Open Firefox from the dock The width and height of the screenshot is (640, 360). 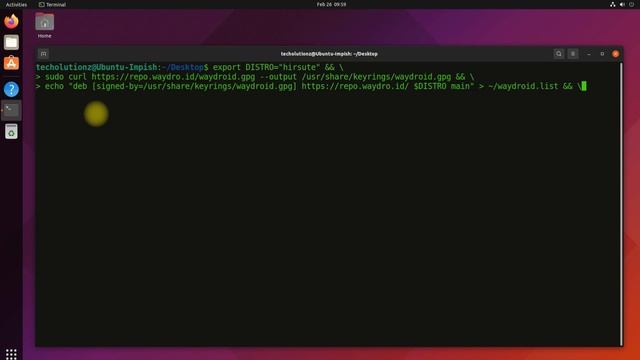click(x=11, y=21)
